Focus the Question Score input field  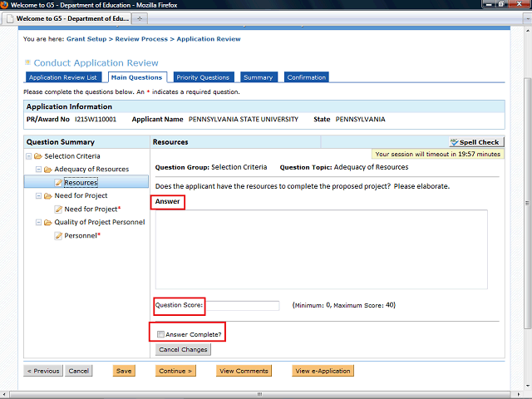[x=242, y=306]
